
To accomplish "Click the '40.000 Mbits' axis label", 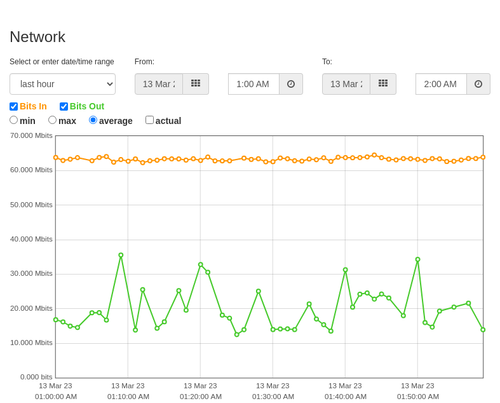I will pyautogui.click(x=31, y=239).
